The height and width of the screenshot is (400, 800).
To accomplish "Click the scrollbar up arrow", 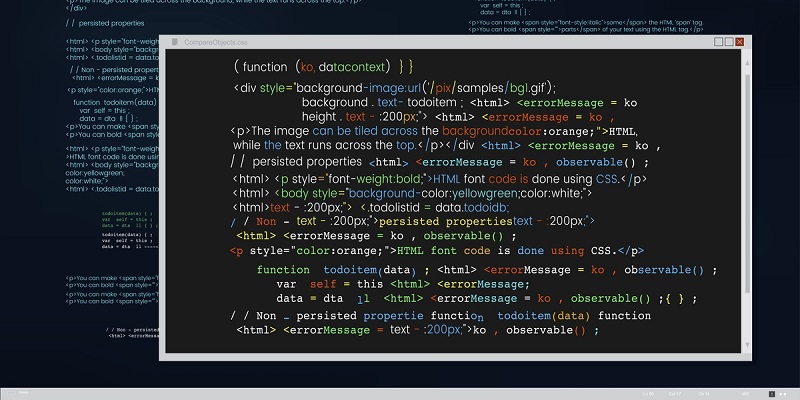I will point(745,61).
